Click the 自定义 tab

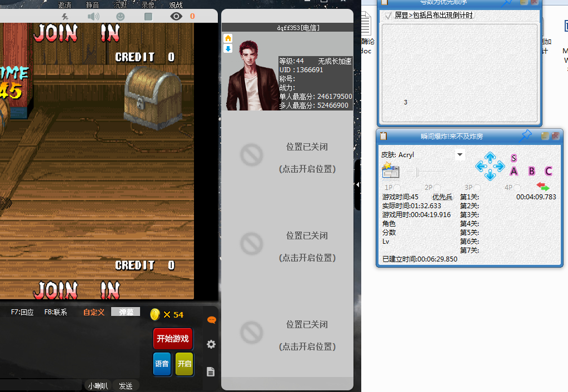click(x=94, y=312)
